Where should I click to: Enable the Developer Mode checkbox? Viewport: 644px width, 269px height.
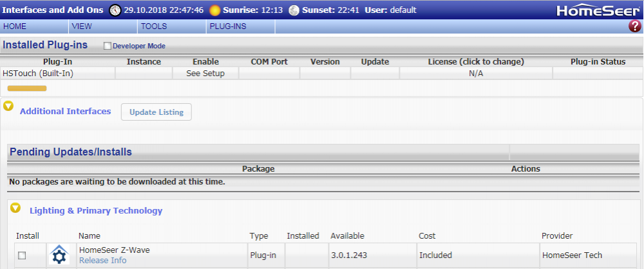(108, 46)
